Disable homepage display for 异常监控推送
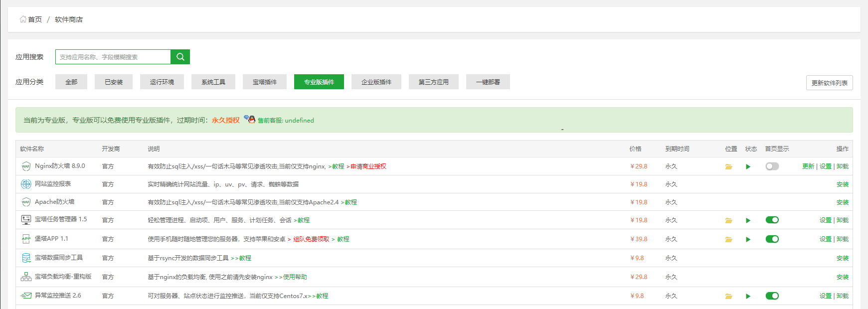This screenshot has width=868, height=309. pos(772,296)
